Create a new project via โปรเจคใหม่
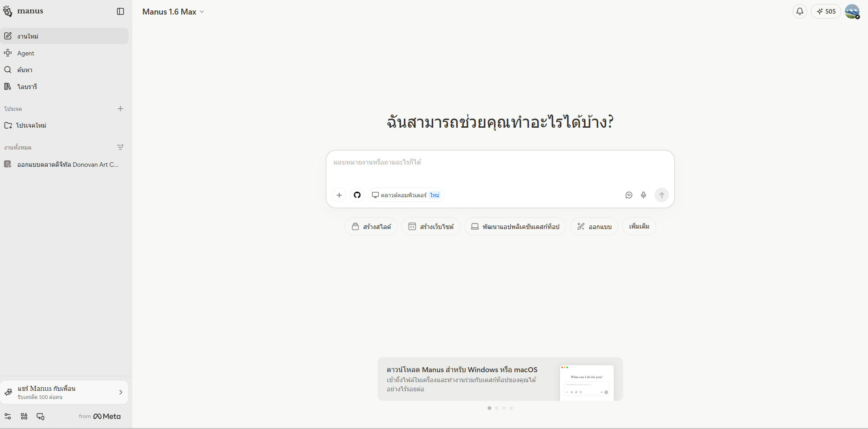The height and width of the screenshot is (429, 868). [x=65, y=125]
